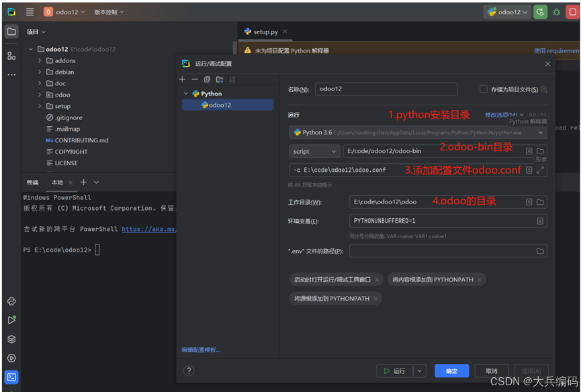Remove 'add content roots to PYTHONPATH' chip
Image resolution: width=581 pixels, height=392 pixels.
480,280
